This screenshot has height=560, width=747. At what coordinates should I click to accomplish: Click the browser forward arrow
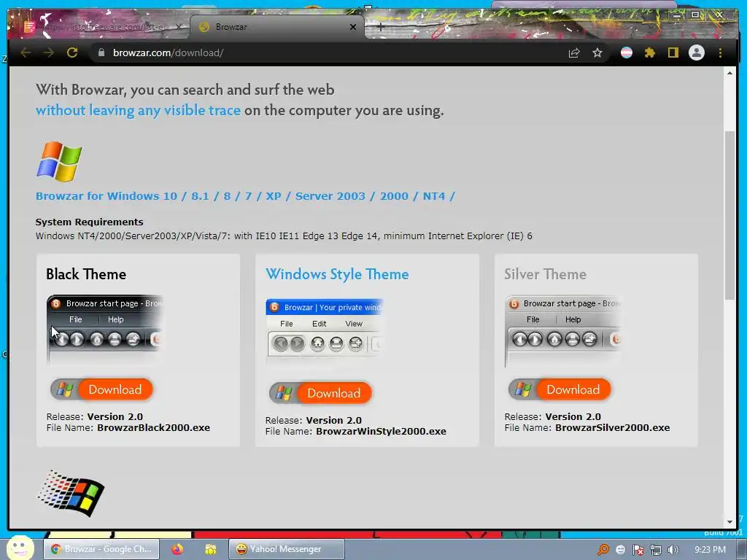click(x=49, y=52)
